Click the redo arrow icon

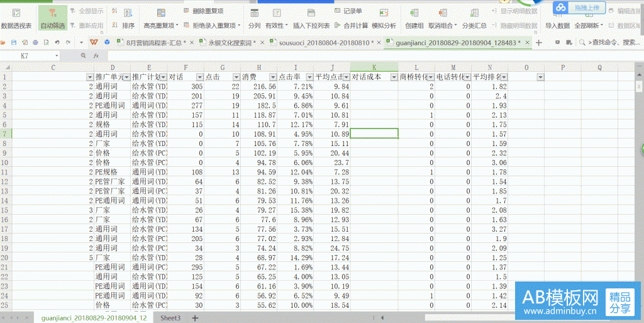[x=68, y=42]
